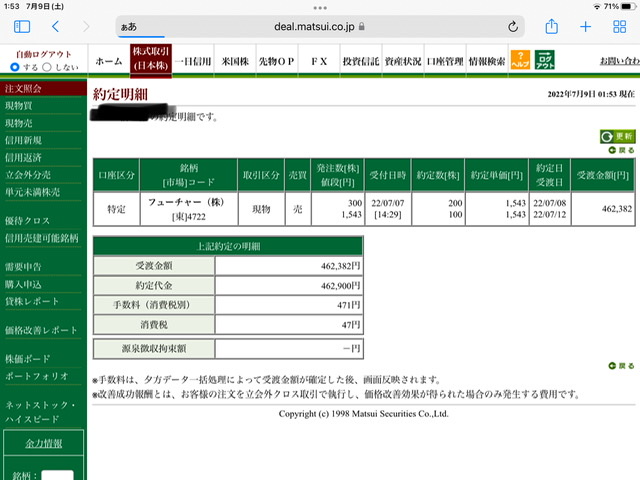Image resolution: width=640 pixels, height=480 pixels.
Task: Open the 先物OP tab
Action: coord(277,61)
